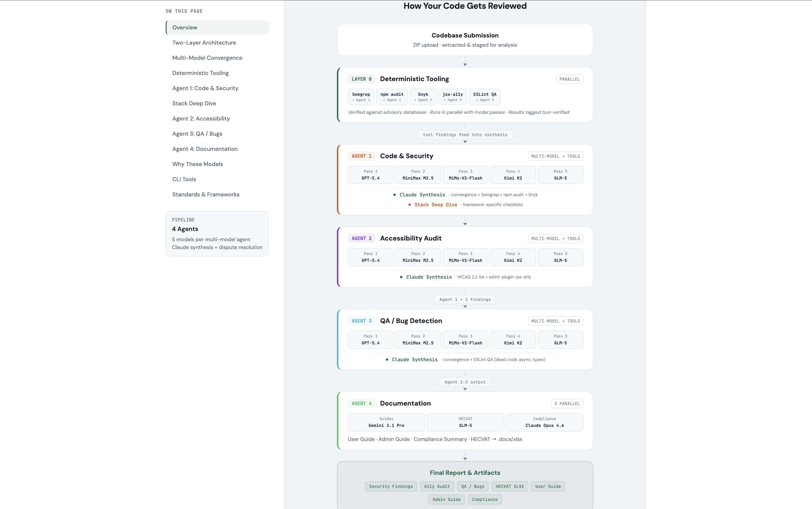Expand the Agent 1-3 output connector
The height and width of the screenshot is (509, 812).
click(x=465, y=382)
